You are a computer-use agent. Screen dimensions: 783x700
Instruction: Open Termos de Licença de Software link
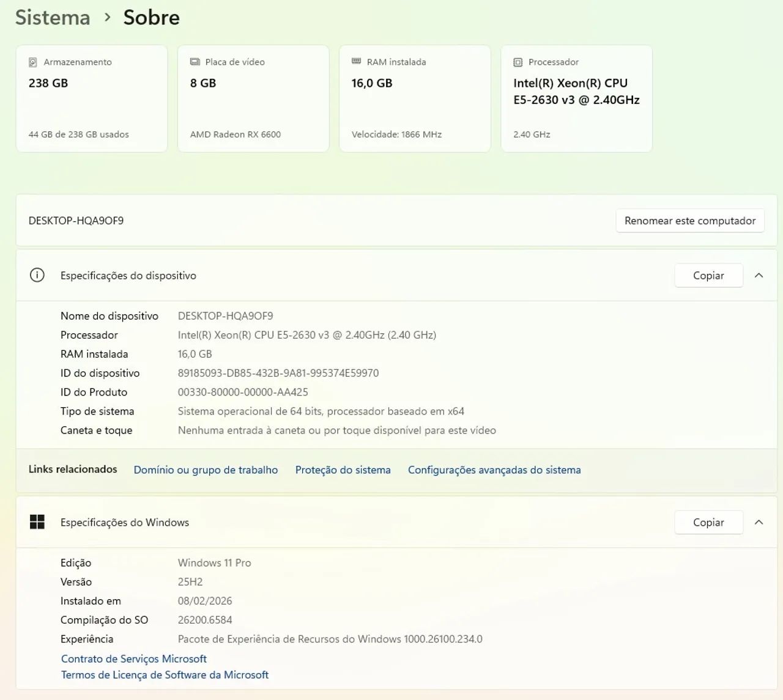[165, 675]
